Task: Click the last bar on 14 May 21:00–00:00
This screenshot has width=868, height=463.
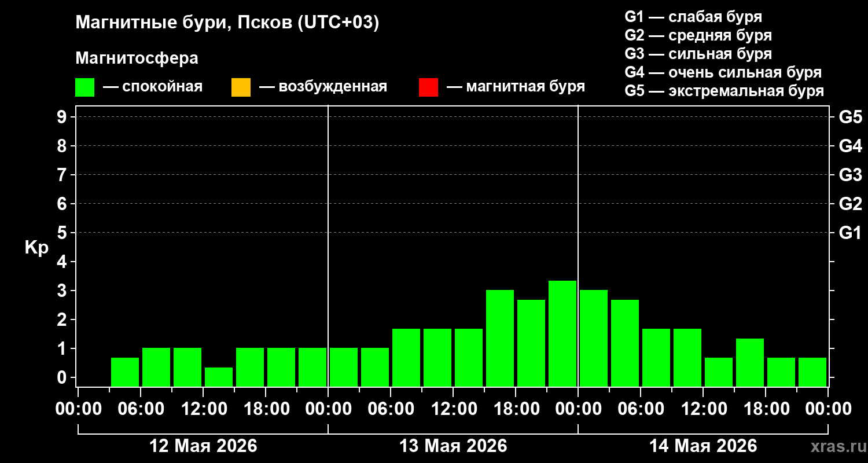Action: point(812,372)
